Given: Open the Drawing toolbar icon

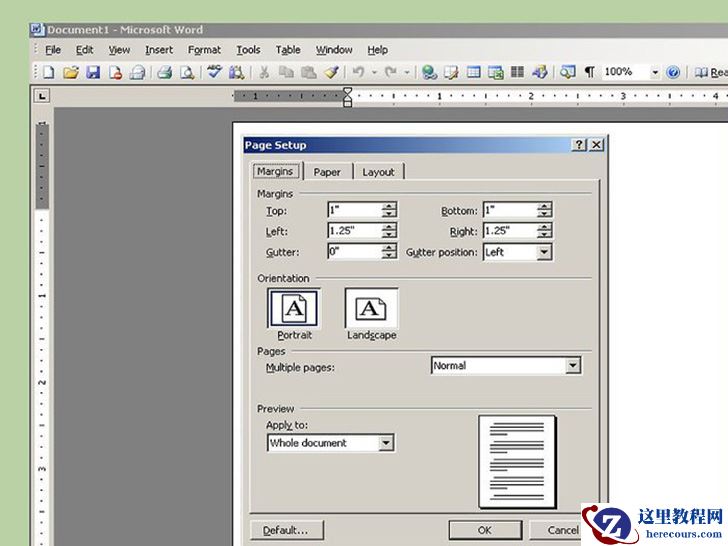Looking at the screenshot, I should 540,72.
